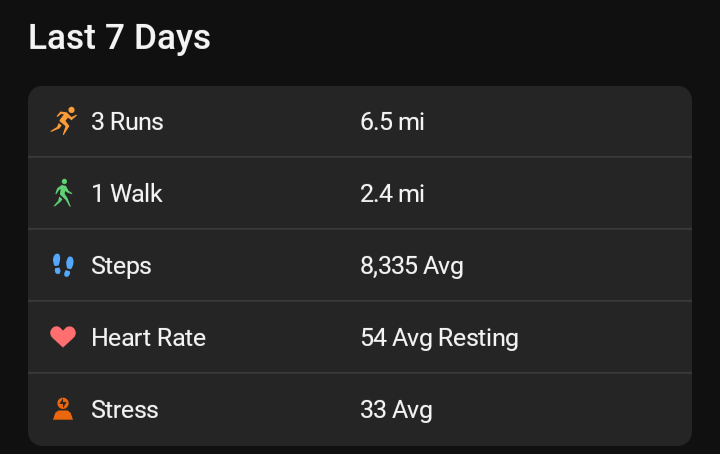
Task: Click the orange running figure icon
Action: click(x=63, y=121)
